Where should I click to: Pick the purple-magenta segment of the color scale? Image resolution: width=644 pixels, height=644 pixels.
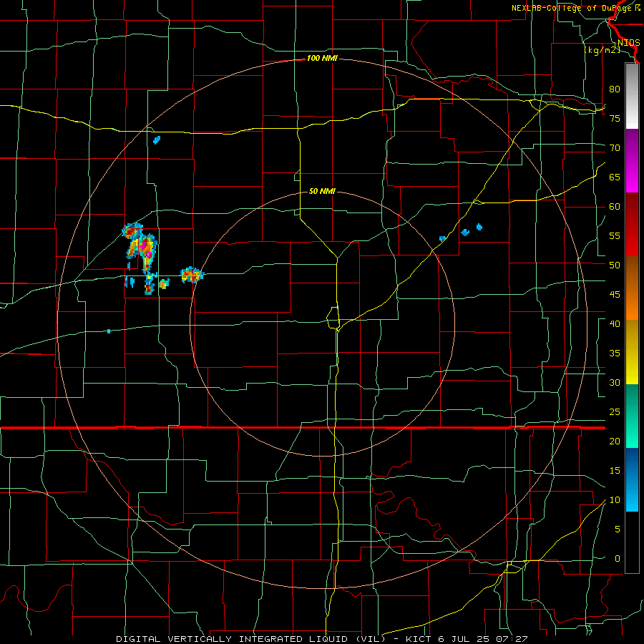[632, 160]
